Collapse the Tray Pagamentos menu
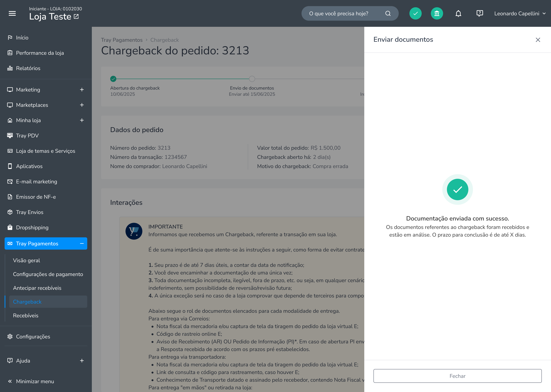The height and width of the screenshot is (392, 551). click(x=82, y=244)
